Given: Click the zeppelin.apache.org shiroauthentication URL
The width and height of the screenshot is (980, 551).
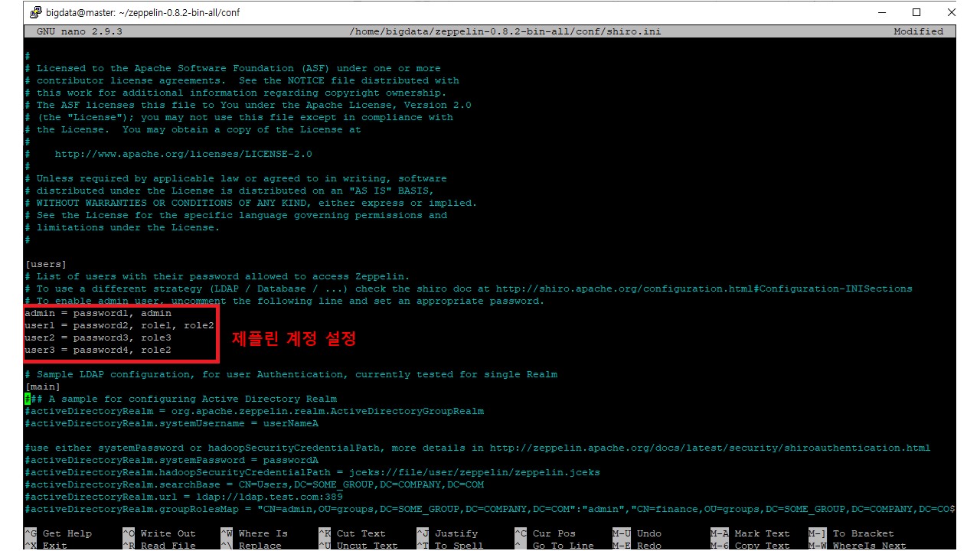Looking at the screenshot, I should tap(710, 448).
